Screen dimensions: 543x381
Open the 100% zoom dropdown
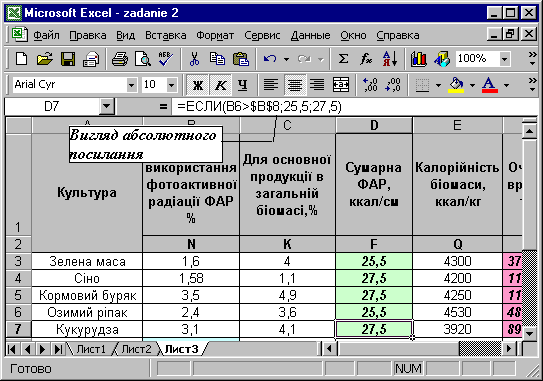(x=505, y=59)
